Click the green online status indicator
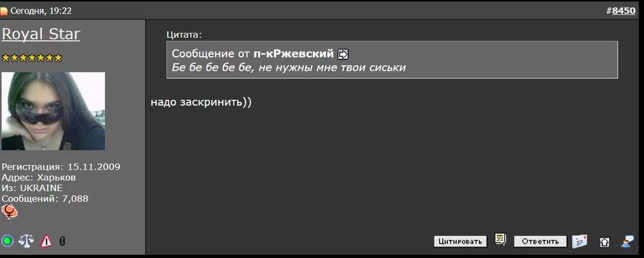Viewport: 644px width, 258px height. (8, 241)
